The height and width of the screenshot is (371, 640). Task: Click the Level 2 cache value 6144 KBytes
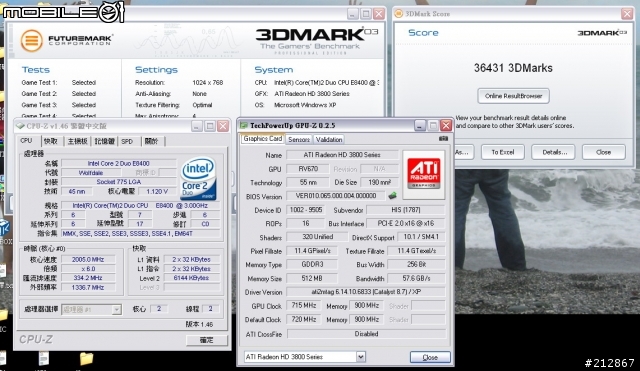[191, 278]
